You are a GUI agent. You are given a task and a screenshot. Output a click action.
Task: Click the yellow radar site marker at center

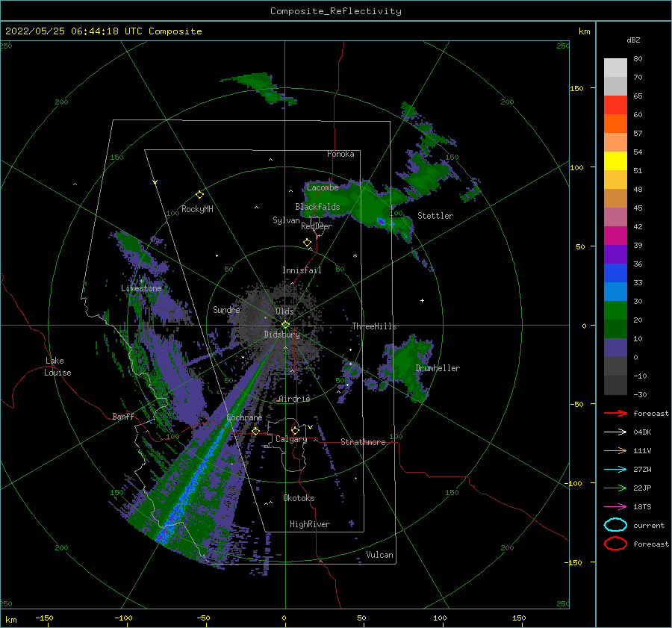coord(285,325)
